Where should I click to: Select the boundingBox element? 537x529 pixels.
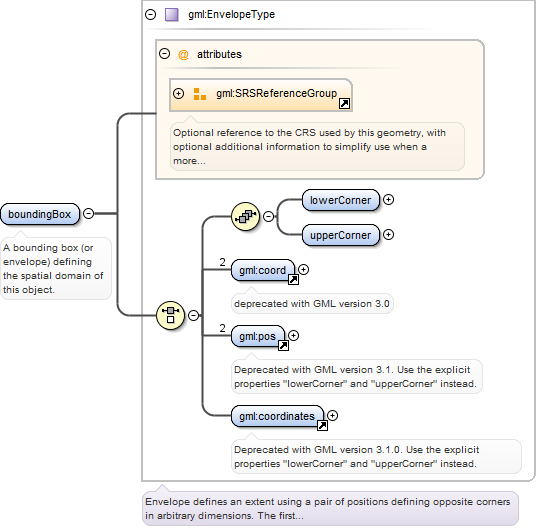[x=40, y=214]
